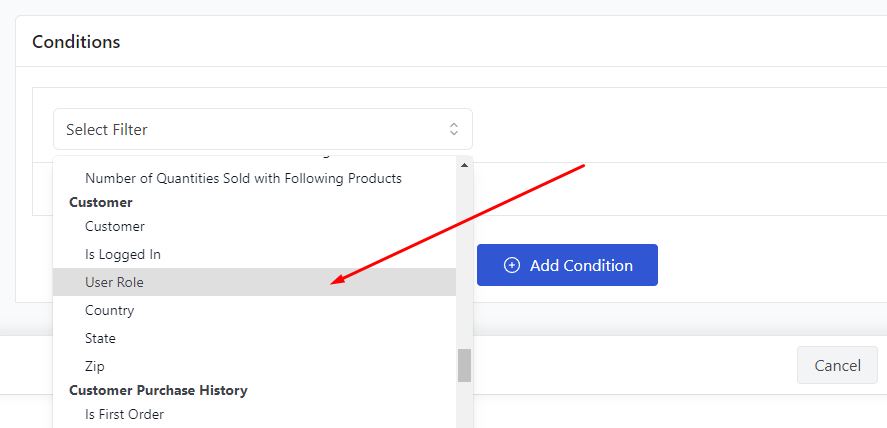Click the Add Condition button

tap(567, 265)
